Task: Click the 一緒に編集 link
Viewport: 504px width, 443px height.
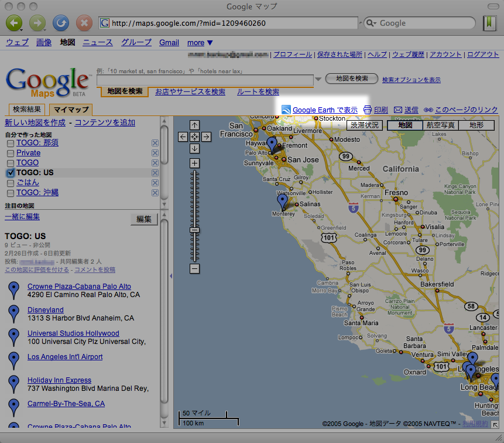Action: tap(22, 216)
